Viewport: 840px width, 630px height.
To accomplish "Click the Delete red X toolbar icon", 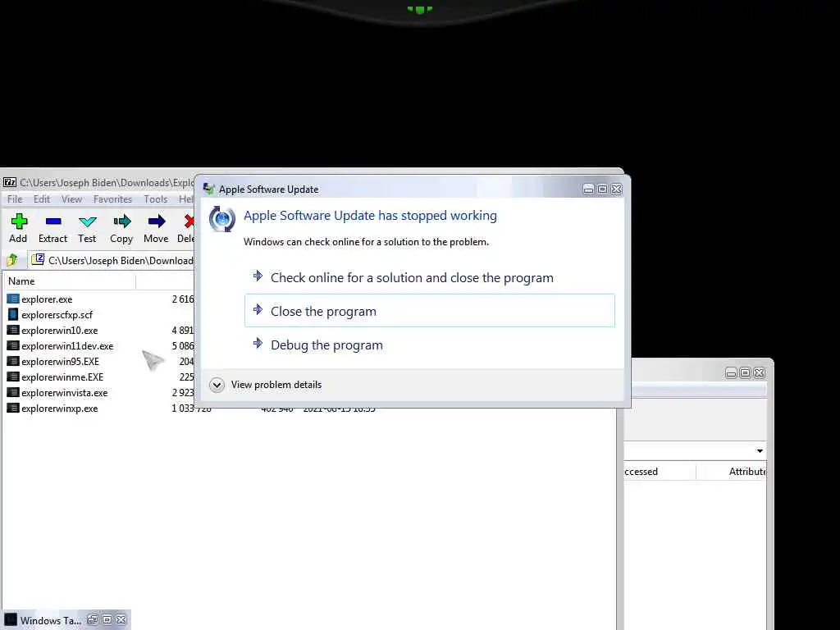I will tap(189, 221).
